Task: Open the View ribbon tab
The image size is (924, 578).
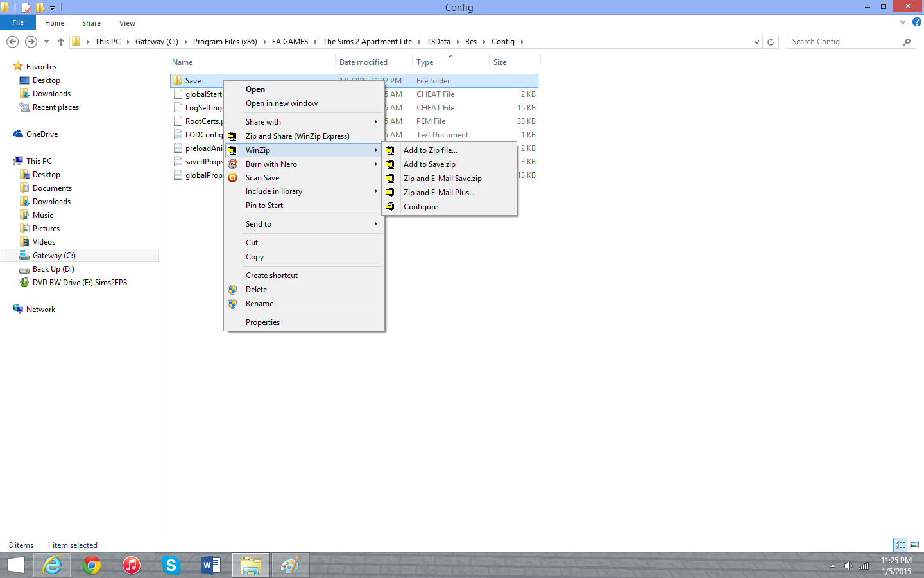Action: pos(127,23)
